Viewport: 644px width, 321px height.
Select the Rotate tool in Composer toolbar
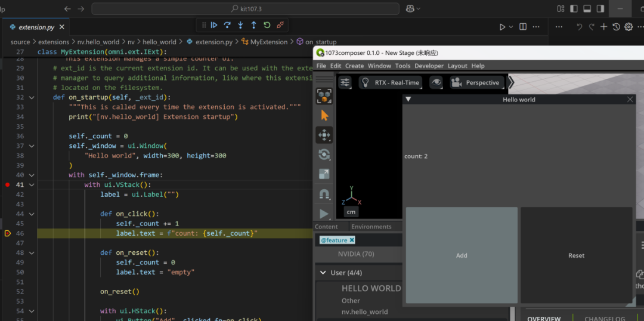(324, 155)
